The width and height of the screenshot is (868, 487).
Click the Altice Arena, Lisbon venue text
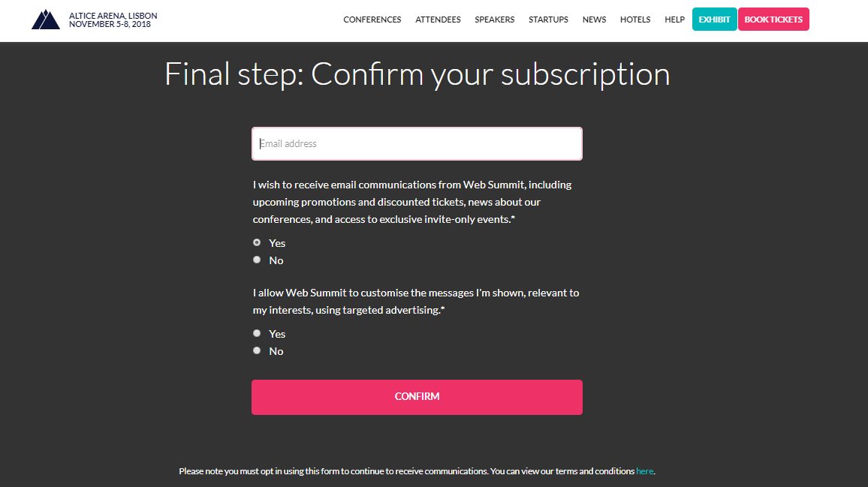coord(113,16)
